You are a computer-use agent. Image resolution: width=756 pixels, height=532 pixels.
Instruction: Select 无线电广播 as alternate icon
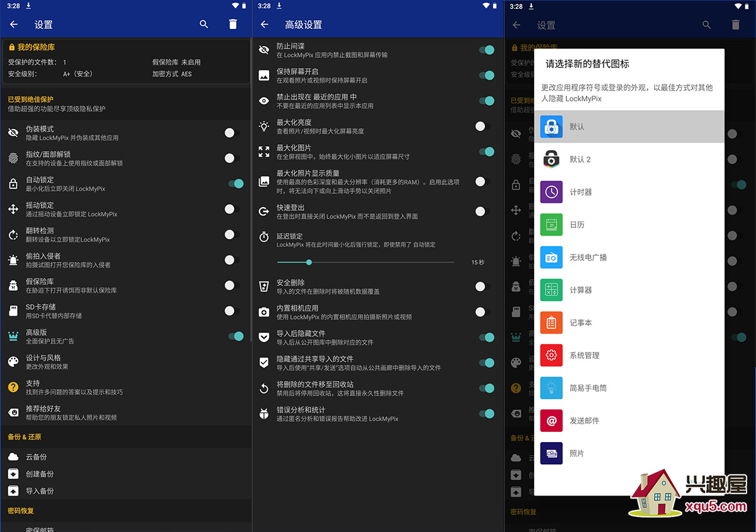(629, 258)
